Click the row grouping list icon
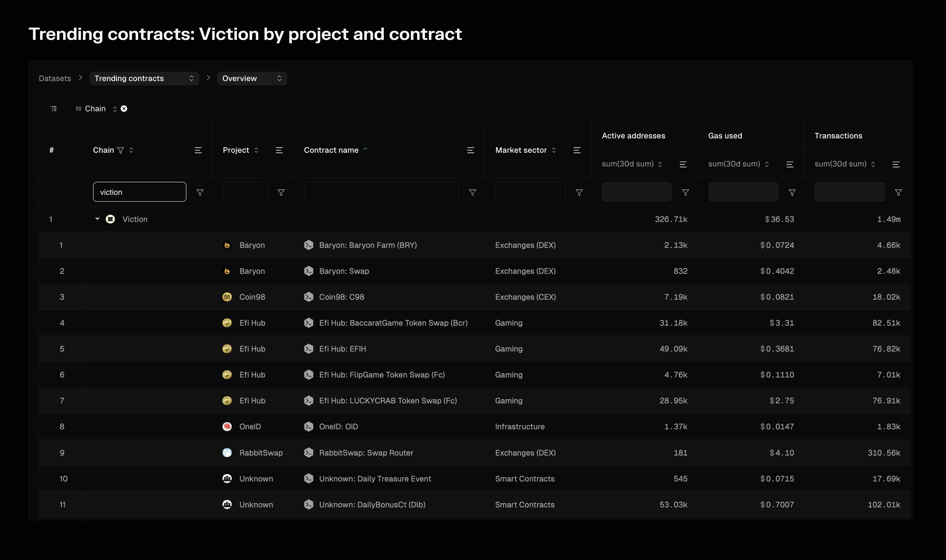Image resolution: width=946 pixels, height=560 pixels. pyautogui.click(x=54, y=109)
